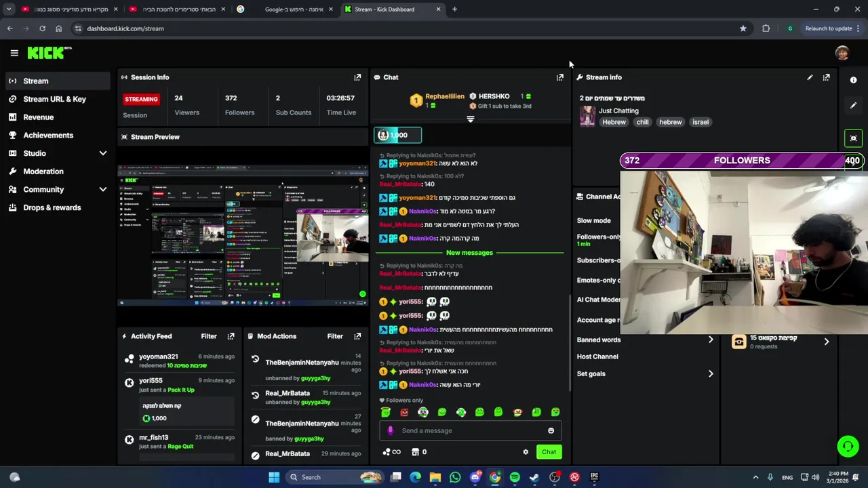Pick the angry red emote in quick emotes
The width and height of the screenshot is (868, 488).
(x=405, y=412)
